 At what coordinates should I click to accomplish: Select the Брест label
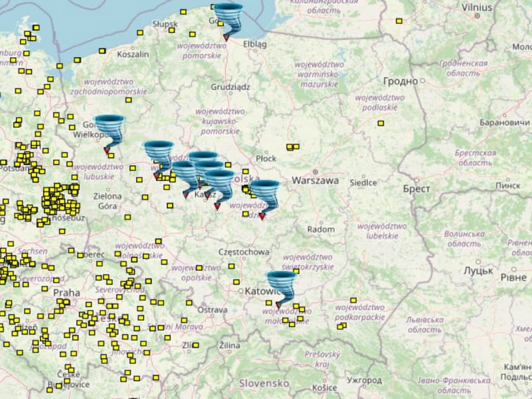(416, 189)
